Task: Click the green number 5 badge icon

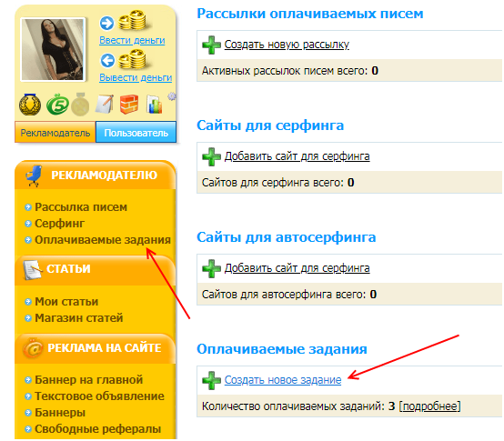Action: 57,104
